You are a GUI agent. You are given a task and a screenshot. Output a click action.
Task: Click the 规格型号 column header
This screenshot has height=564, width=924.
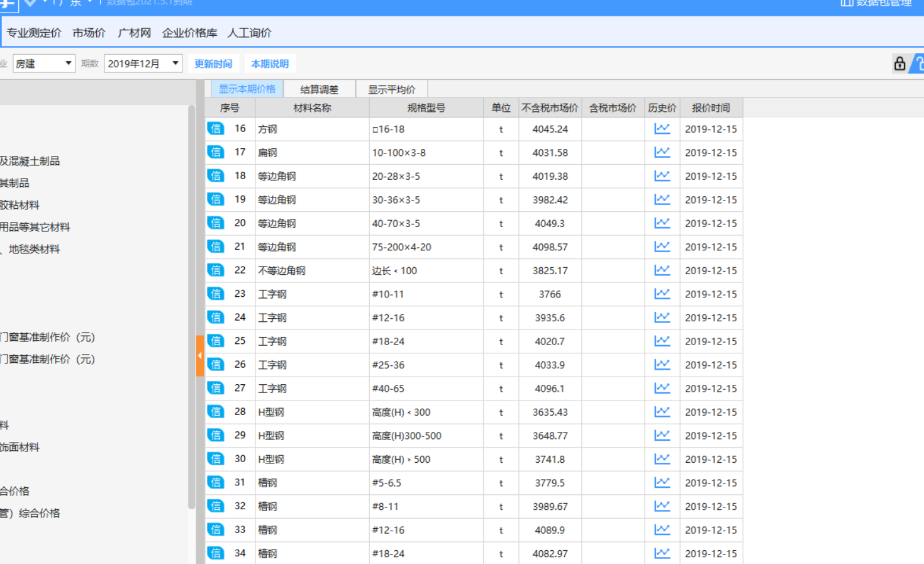(x=426, y=108)
